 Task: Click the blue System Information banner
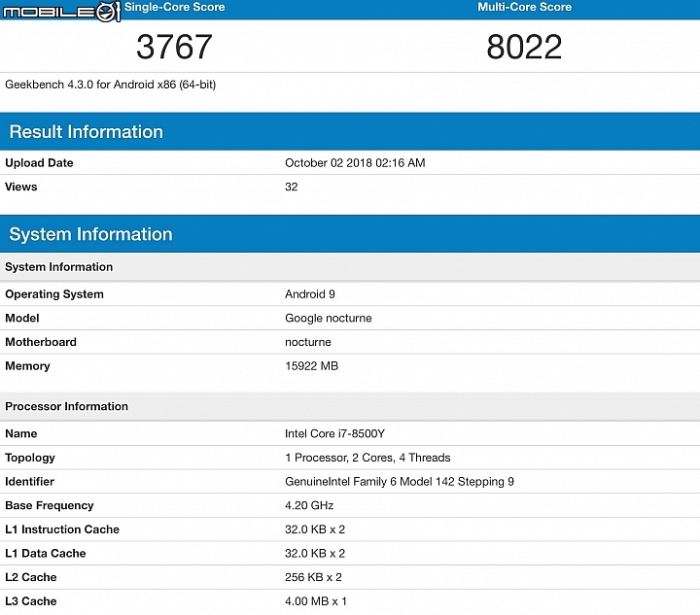pyautogui.click(x=350, y=234)
